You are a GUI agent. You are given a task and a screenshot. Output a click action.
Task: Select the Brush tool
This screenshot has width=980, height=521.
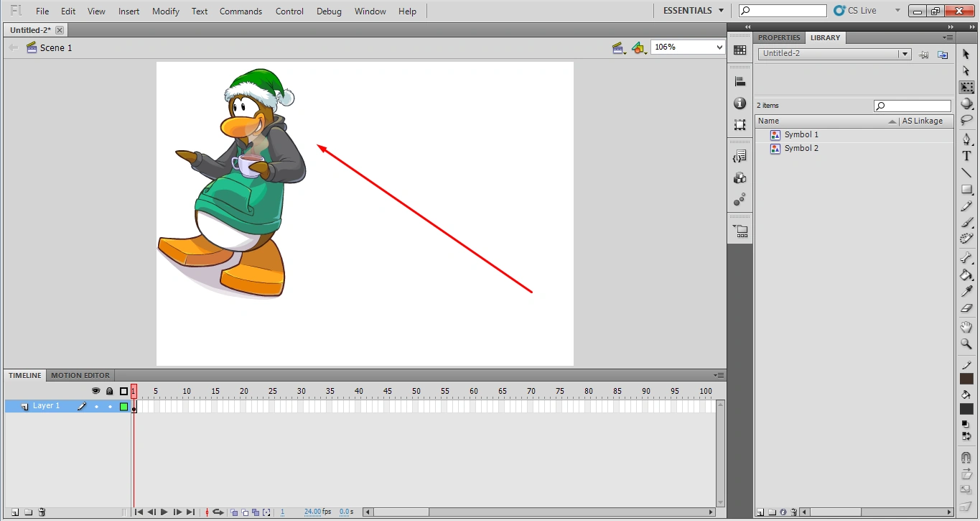[966, 223]
